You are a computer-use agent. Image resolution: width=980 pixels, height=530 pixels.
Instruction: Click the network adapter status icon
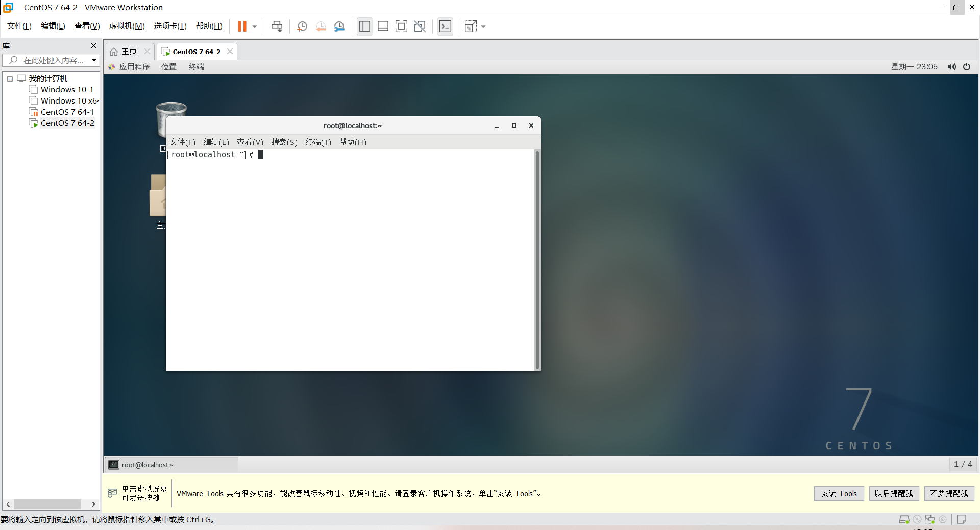pos(930,519)
